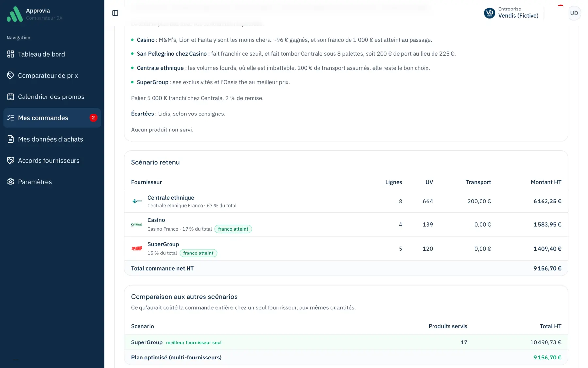Click the Approvia logo icon

[15, 14]
